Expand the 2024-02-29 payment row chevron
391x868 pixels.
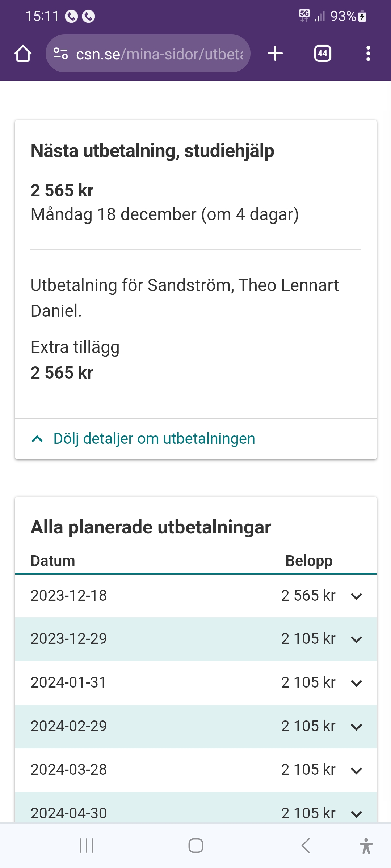point(356,727)
